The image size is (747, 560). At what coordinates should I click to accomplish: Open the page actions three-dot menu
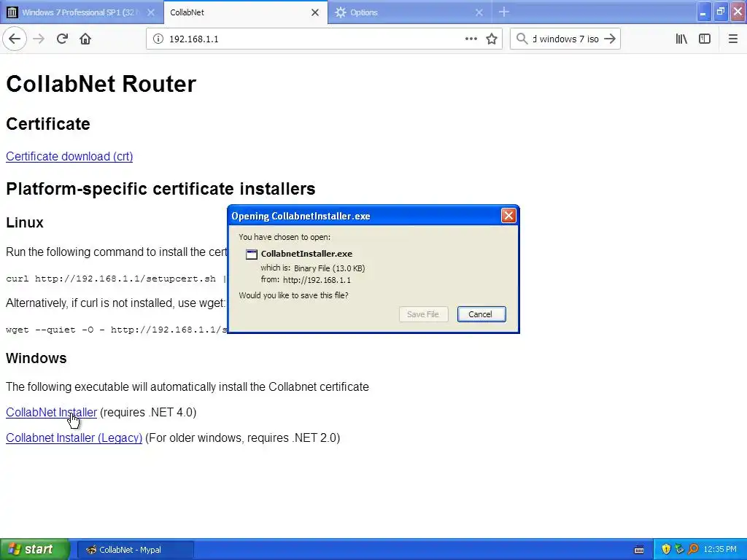pyautogui.click(x=471, y=39)
